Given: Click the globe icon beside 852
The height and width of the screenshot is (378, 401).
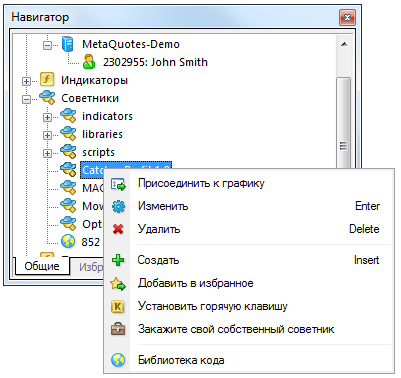Looking at the screenshot, I should (x=68, y=241).
